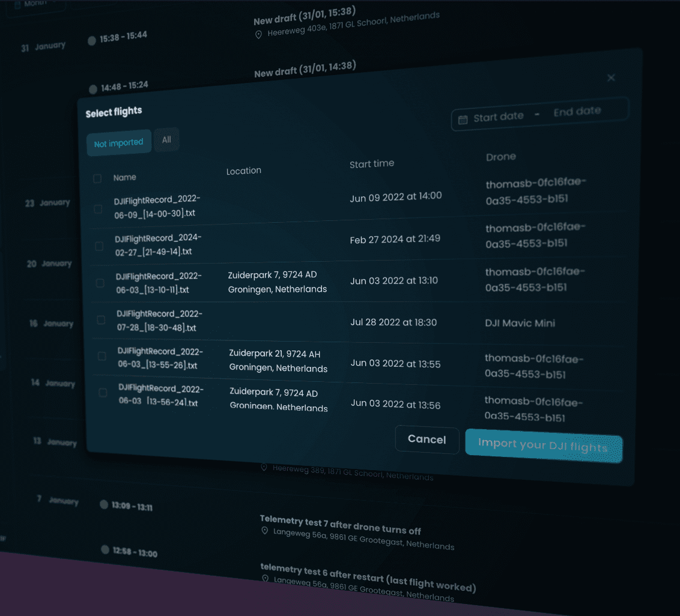Click location pin icon beside Heereweg 403e

click(258, 35)
